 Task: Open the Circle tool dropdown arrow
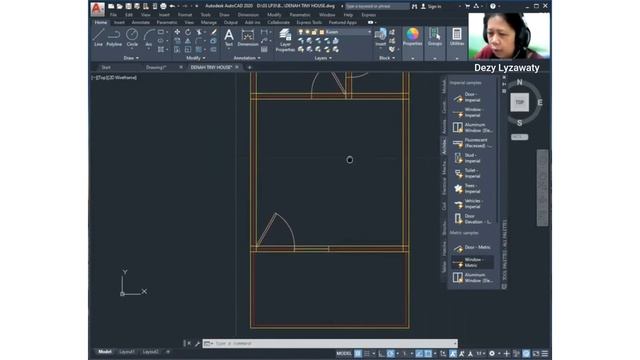[132, 49]
